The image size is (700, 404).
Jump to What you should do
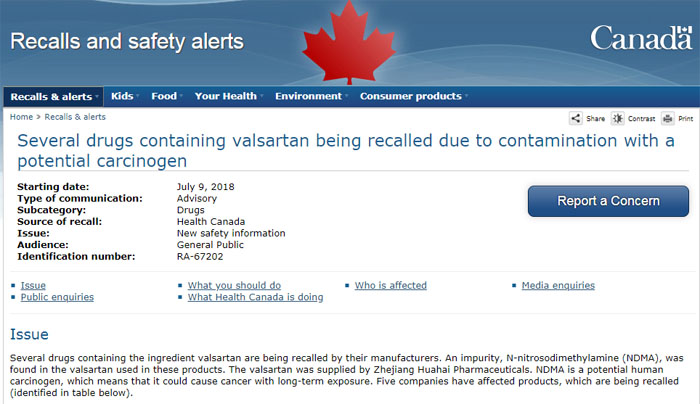[x=234, y=285]
